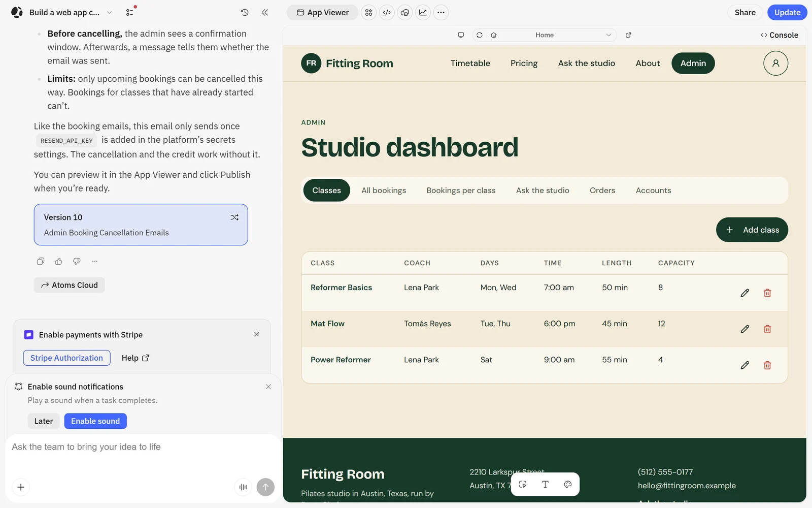Screen dimensions: 812x508
Task: Click the shuffle icon on Version 10 card
Action: click(x=234, y=217)
